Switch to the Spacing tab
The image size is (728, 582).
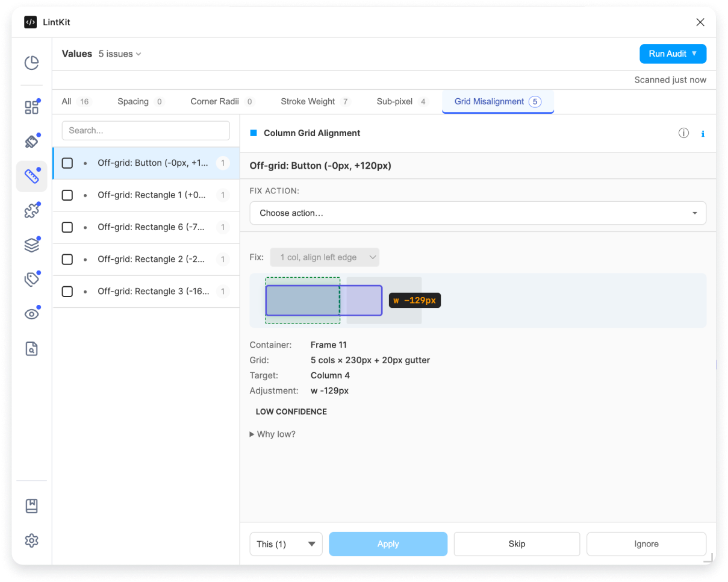tap(141, 101)
